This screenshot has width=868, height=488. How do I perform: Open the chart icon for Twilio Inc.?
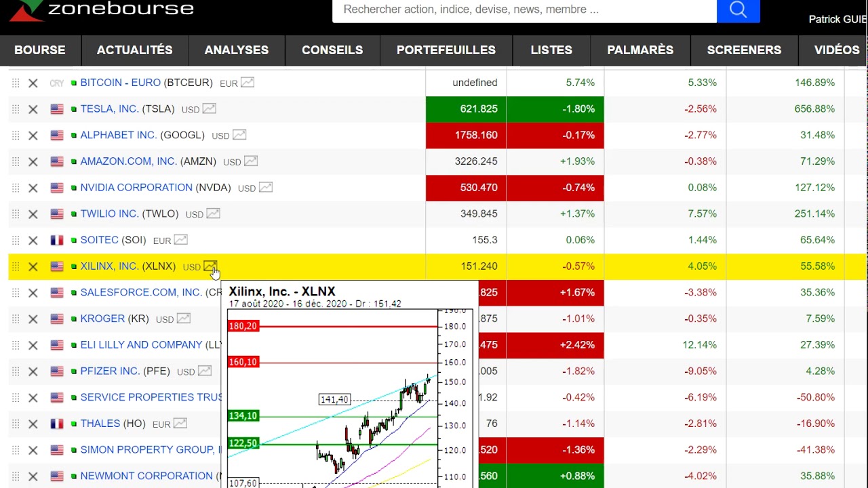213,213
